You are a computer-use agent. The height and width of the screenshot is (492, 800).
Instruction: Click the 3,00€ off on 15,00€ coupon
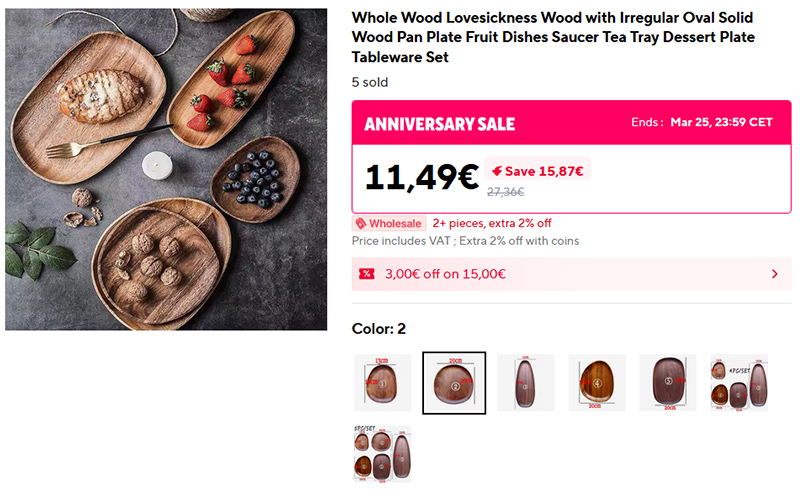tap(446, 274)
